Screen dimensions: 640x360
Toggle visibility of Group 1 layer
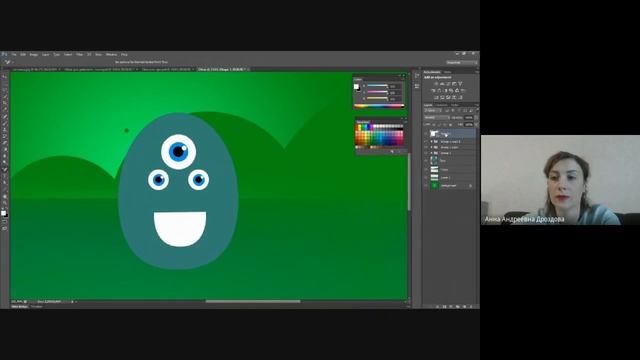pos(426,153)
